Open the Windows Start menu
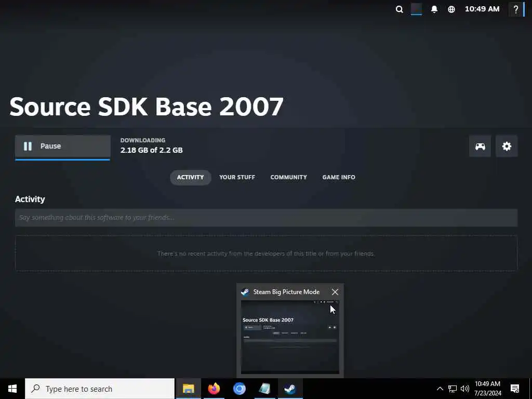The height and width of the screenshot is (399, 532). tap(12, 389)
